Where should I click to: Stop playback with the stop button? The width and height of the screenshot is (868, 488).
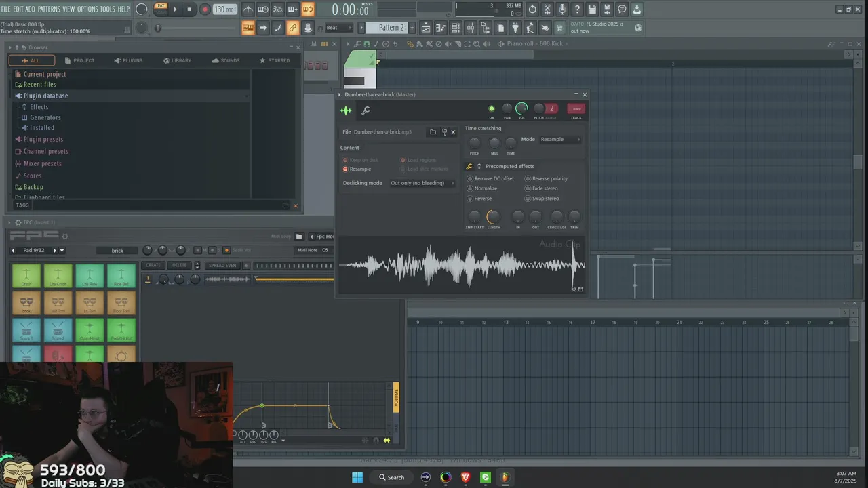(189, 9)
